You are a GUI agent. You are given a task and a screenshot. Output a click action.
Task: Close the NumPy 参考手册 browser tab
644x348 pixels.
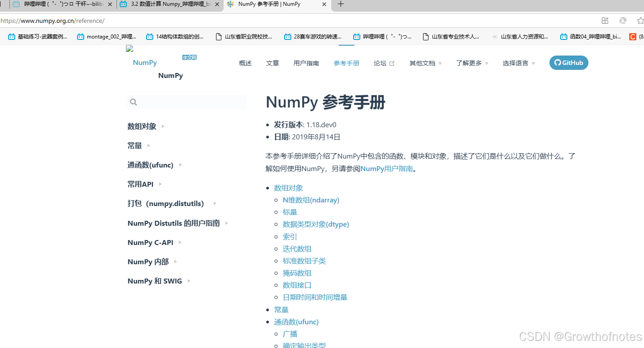[x=324, y=4]
